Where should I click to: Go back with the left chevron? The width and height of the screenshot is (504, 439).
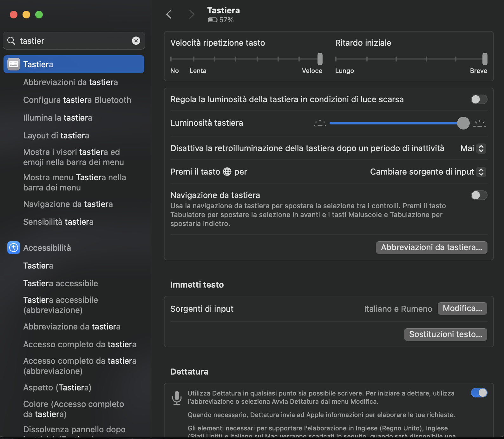pos(169,14)
